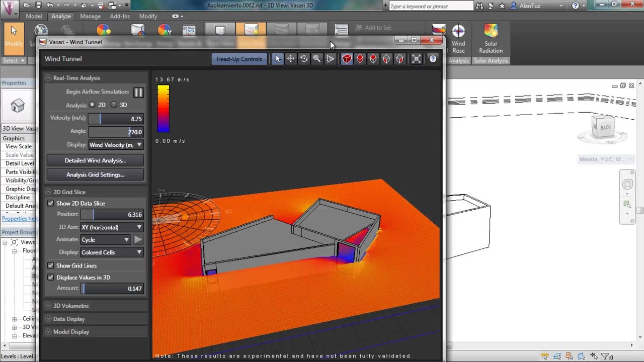Open the second Modify ribbon tab
The width and height of the screenshot is (644, 362).
(x=148, y=16)
